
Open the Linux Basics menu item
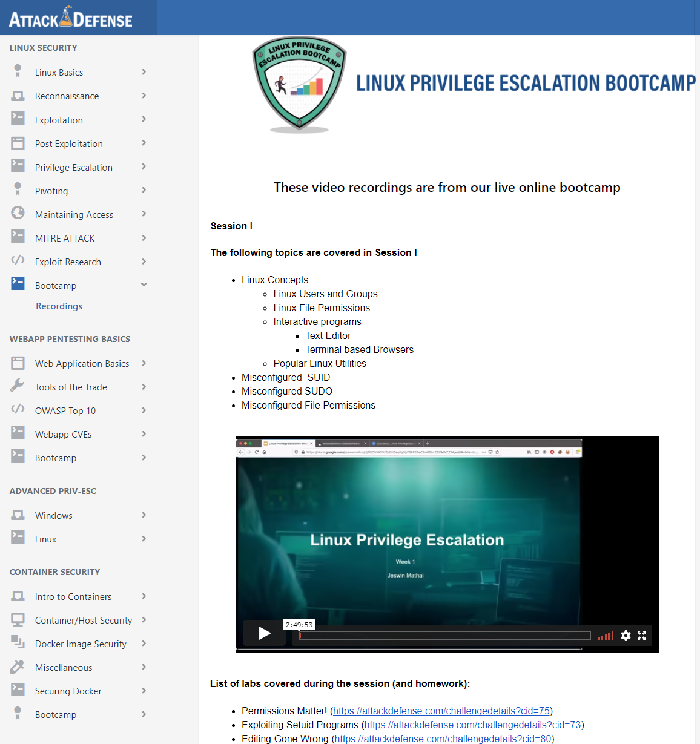[59, 73]
